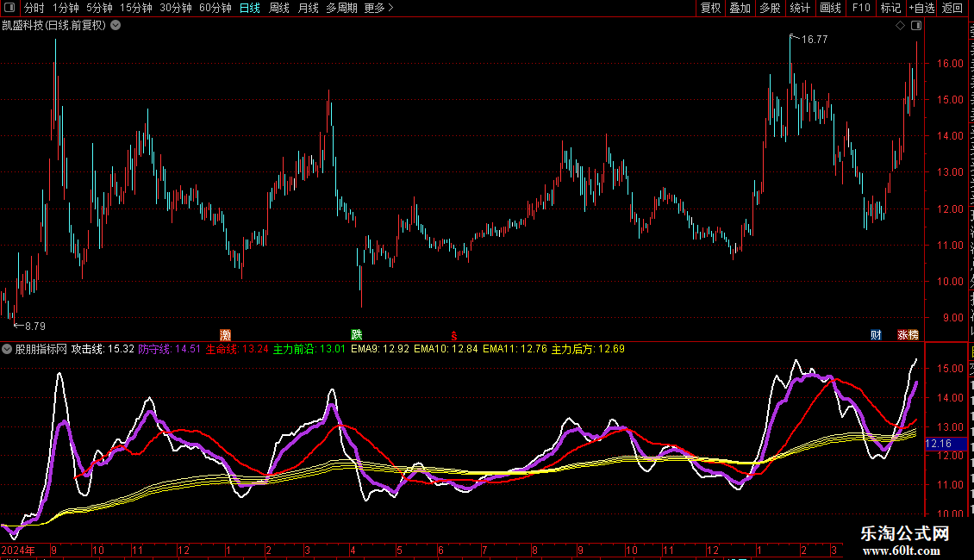Add stock with +自选 button
The image size is (974, 560).
(921, 8)
